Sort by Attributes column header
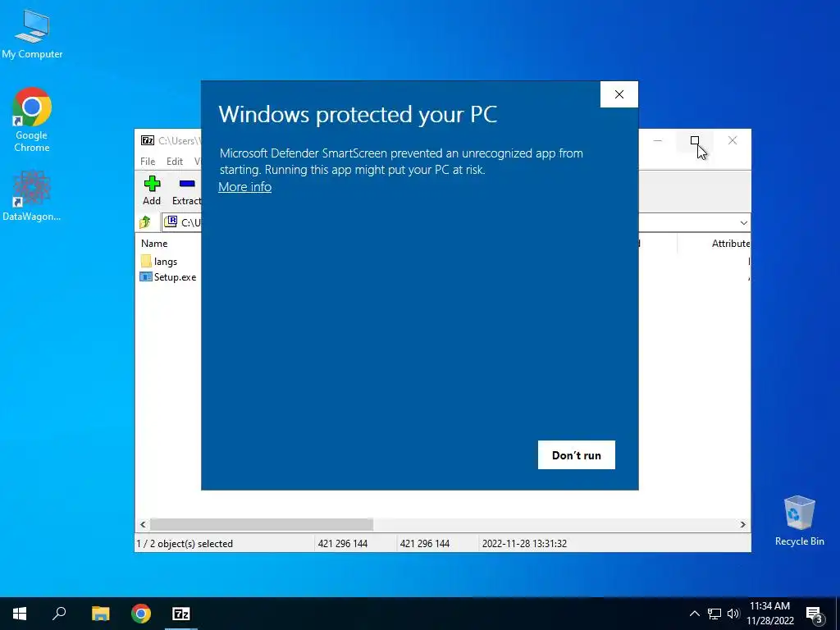The height and width of the screenshot is (630, 840). tap(730, 243)
